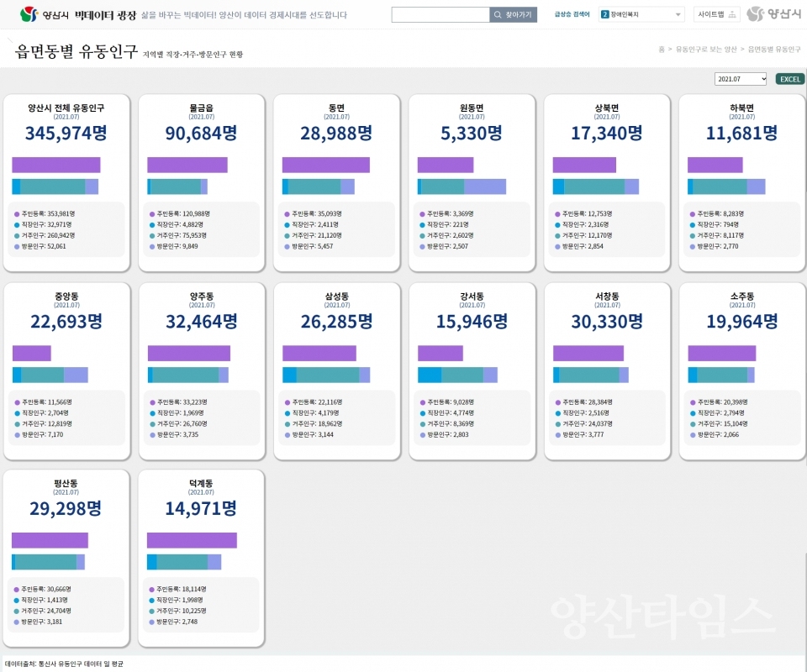Click the purple bar in the 중앙동 card
This screenshot has width=807, height=672.
tap(32, 354)
